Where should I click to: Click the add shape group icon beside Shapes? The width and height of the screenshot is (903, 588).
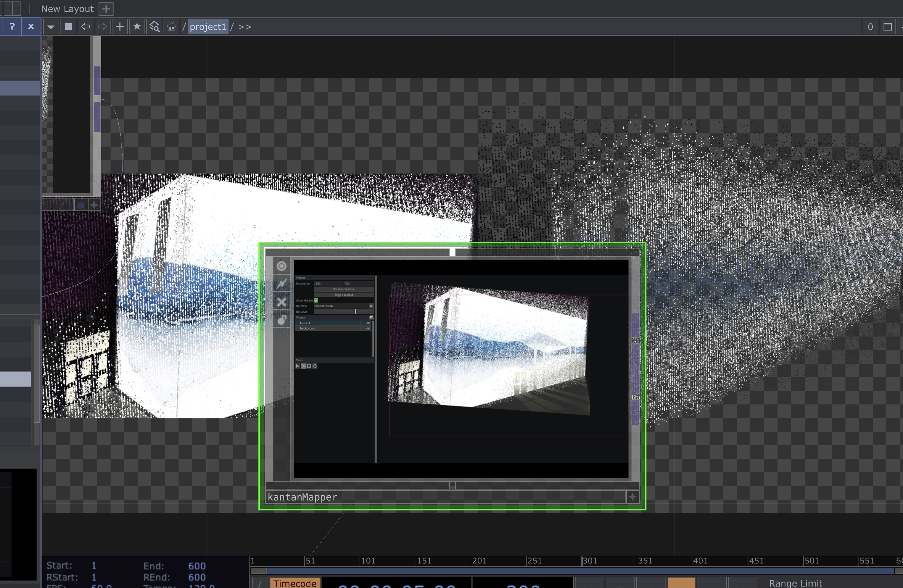tap(372, 318)
